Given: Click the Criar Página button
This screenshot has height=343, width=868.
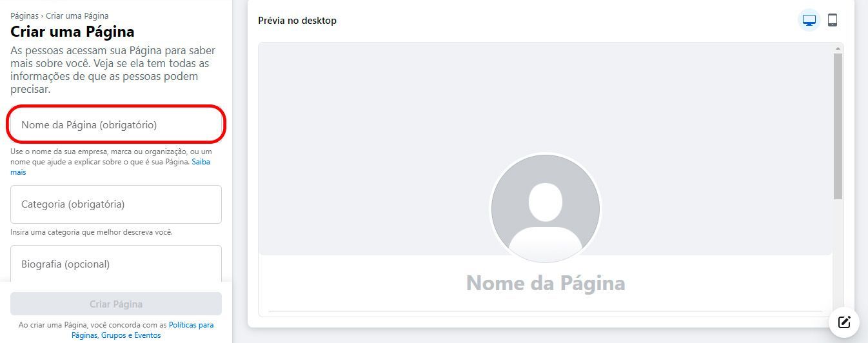Looking at the screenshot, I should pyautogui.click(x=116, y=304).
